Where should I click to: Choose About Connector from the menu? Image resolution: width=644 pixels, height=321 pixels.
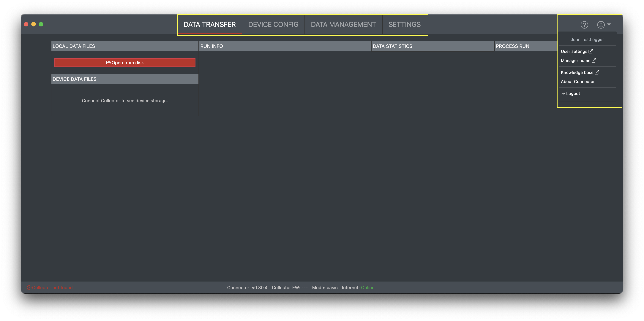pos(577,82)
